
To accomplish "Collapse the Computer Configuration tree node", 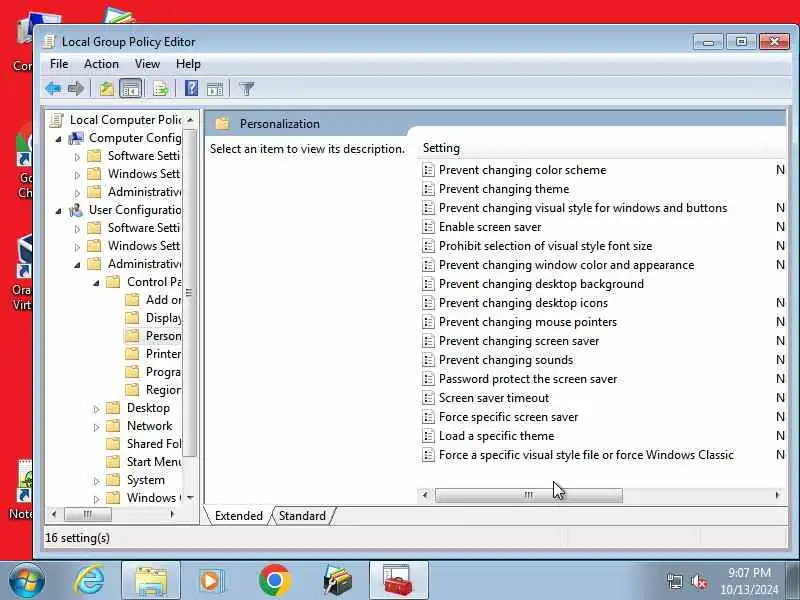I will point(59,139).
